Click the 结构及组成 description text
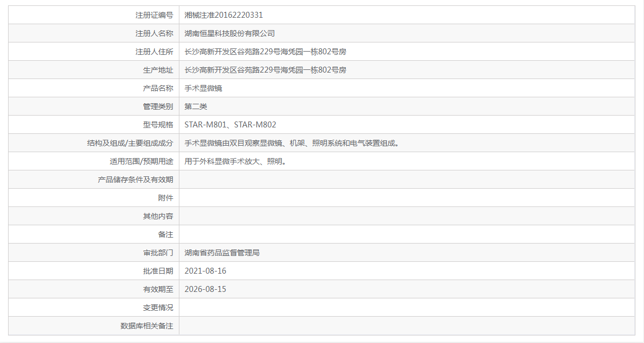The image size is (644, 343). click(293, 143)
